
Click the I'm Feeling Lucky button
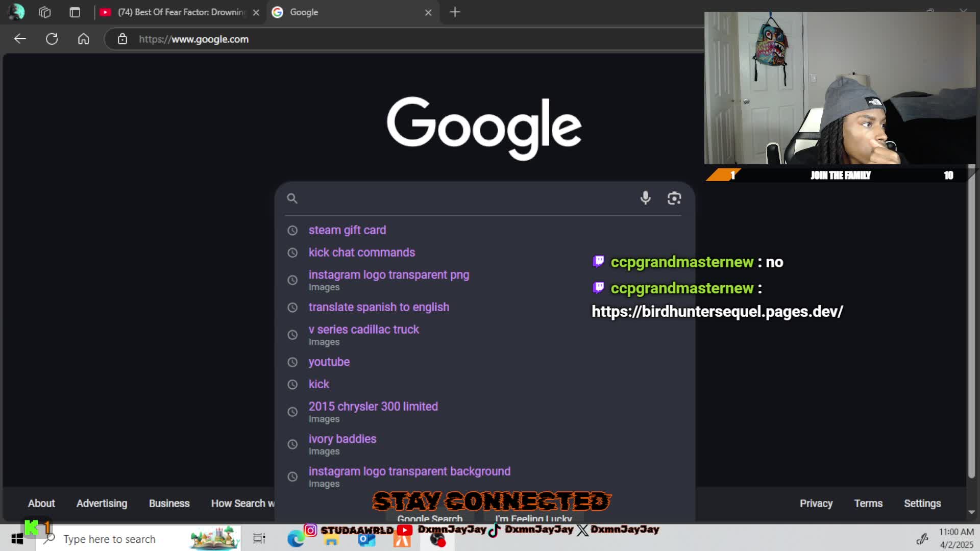[x=533, y=518]
